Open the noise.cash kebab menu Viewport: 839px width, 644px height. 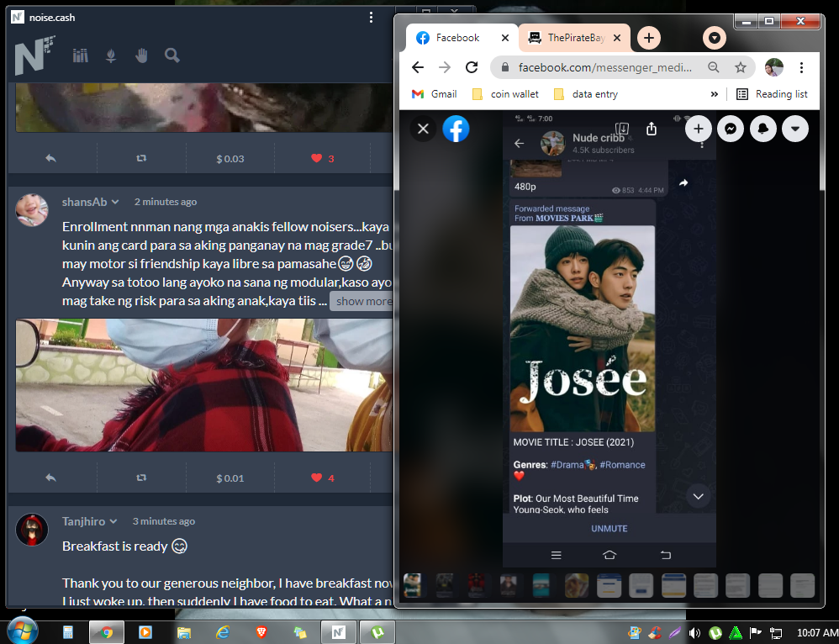point(371,17)
